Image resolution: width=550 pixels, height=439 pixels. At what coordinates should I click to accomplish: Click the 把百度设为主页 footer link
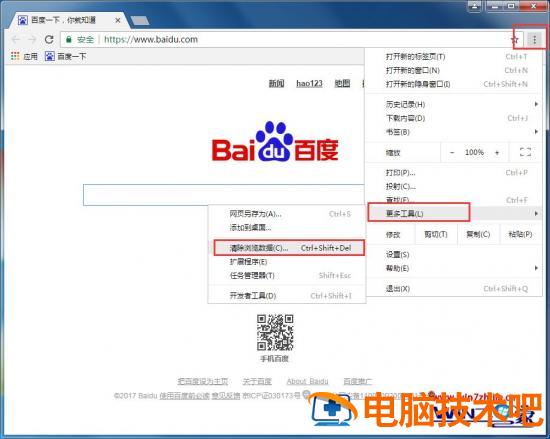coord(203,381)
